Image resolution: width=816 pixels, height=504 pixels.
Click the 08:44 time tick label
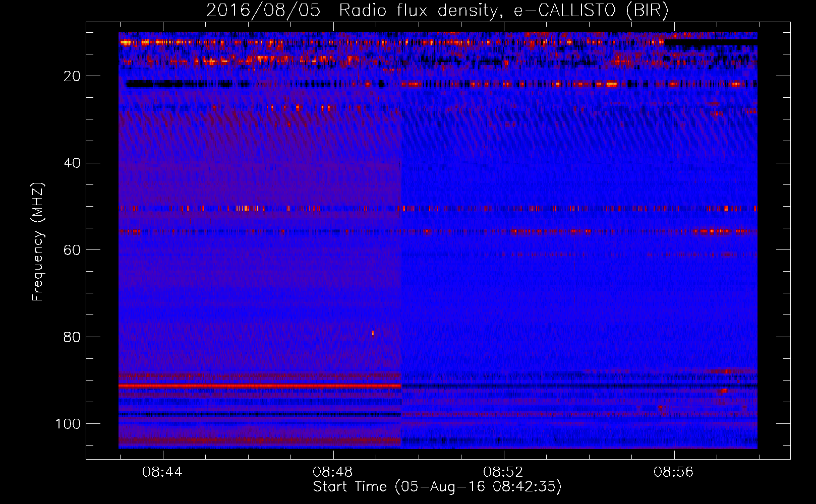(162, 472)
